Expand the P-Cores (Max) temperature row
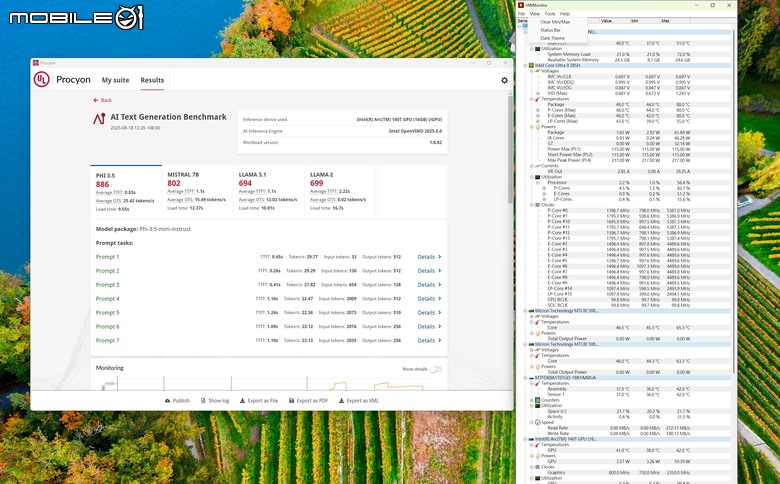 [x=538, y=110]
